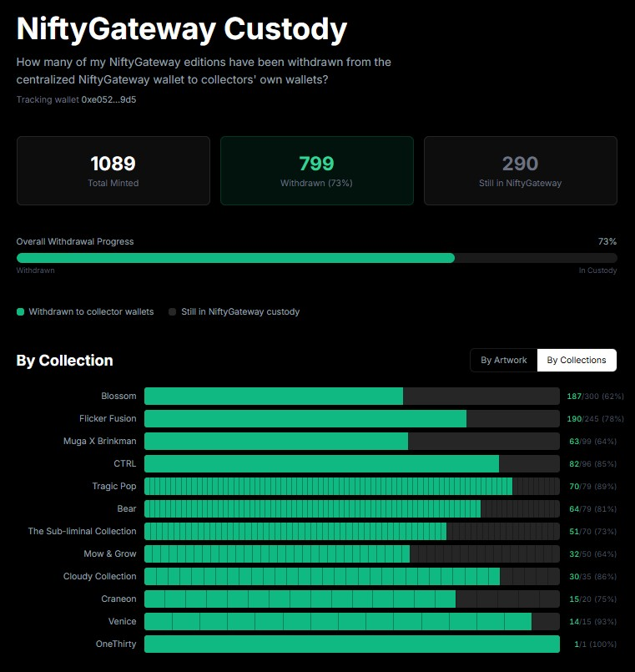The image size is (635, 672).
Task: Open the Withdrawn (73%) stat card
Action: click(317, 170)
